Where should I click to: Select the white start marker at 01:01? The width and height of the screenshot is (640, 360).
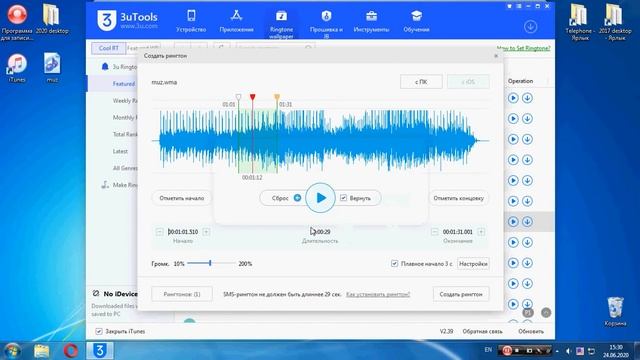click(238, 97)
